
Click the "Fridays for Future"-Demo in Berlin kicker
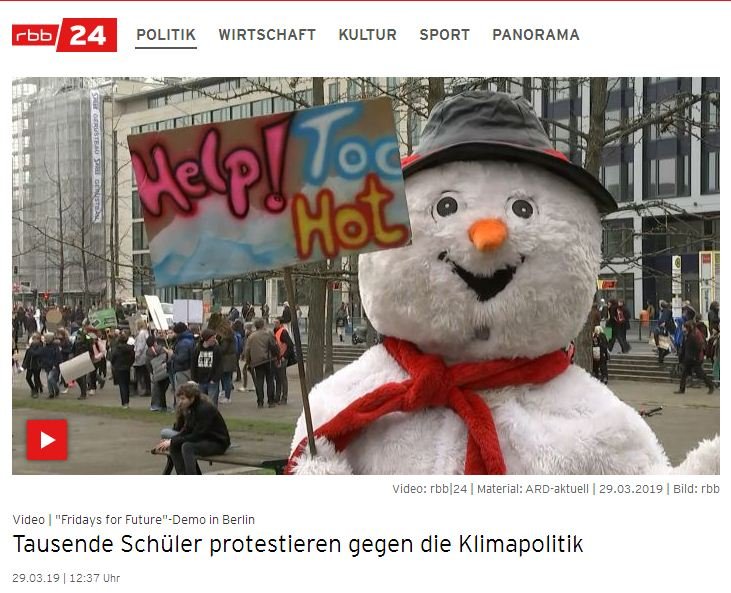(155, 519)
